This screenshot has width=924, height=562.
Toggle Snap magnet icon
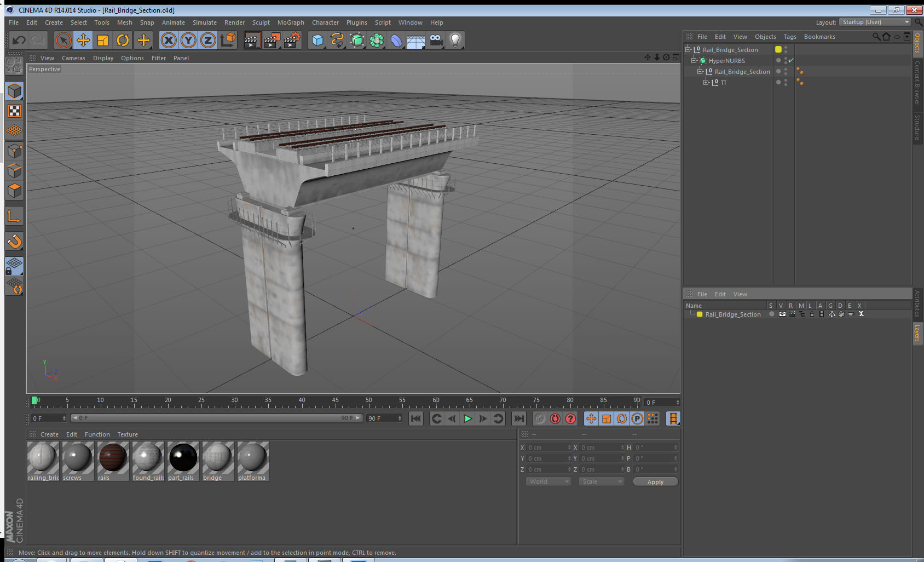click(x=14, y=241)
